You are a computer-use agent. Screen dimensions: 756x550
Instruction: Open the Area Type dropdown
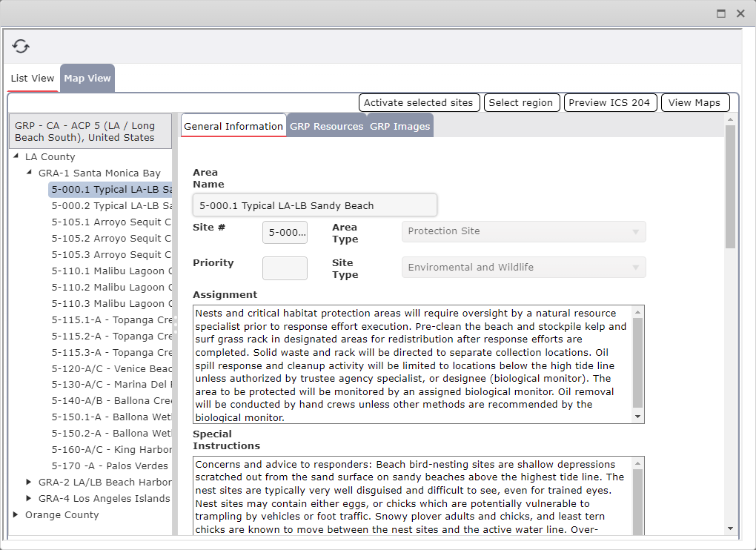[x=636, y=231]
